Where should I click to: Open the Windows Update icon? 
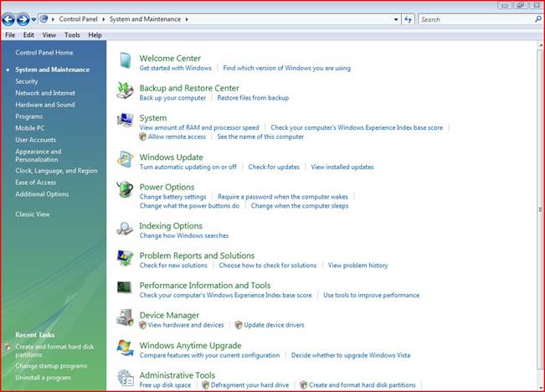click(x=125, y=159)
